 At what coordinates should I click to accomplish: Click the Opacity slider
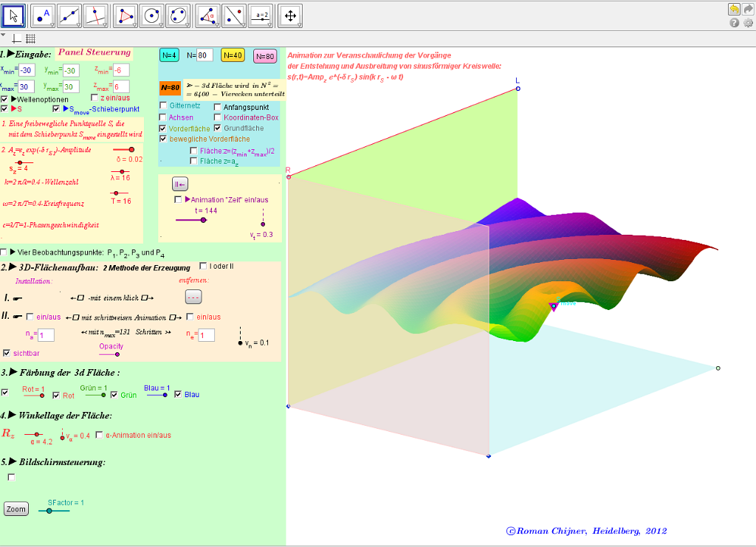(109, 354)
